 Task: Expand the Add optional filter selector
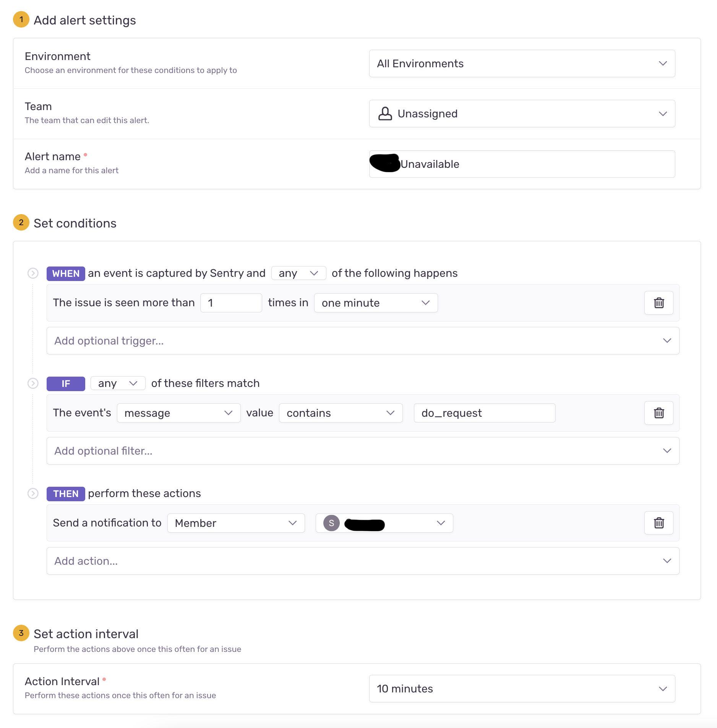click(x=362, y=450)
